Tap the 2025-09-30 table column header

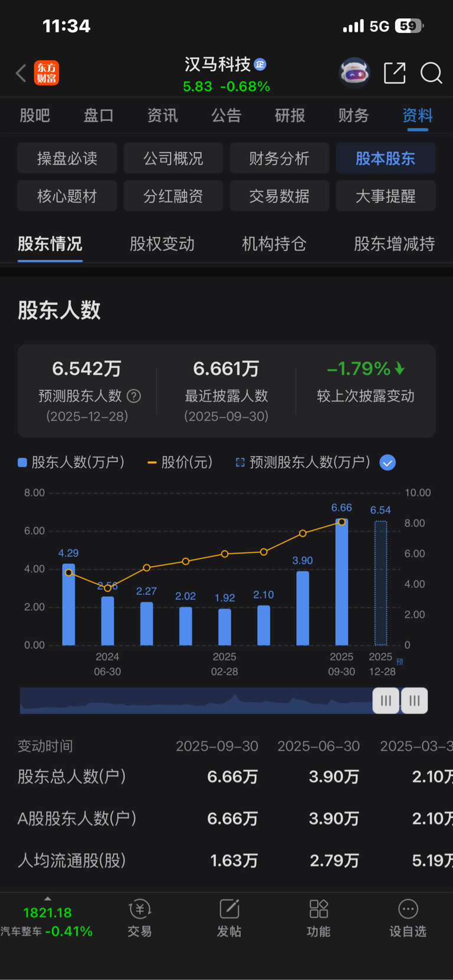pyautogui.click(x=217, y=746)
